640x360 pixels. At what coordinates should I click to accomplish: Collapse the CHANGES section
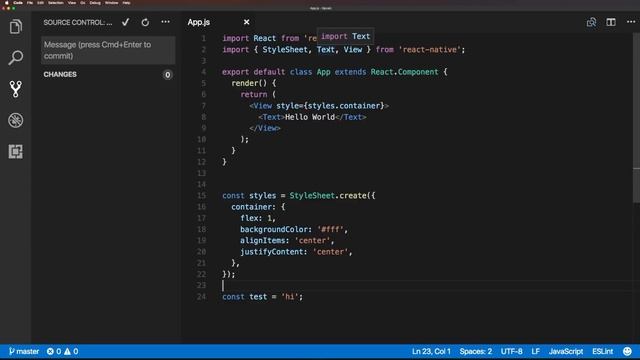tap(60, 74)
